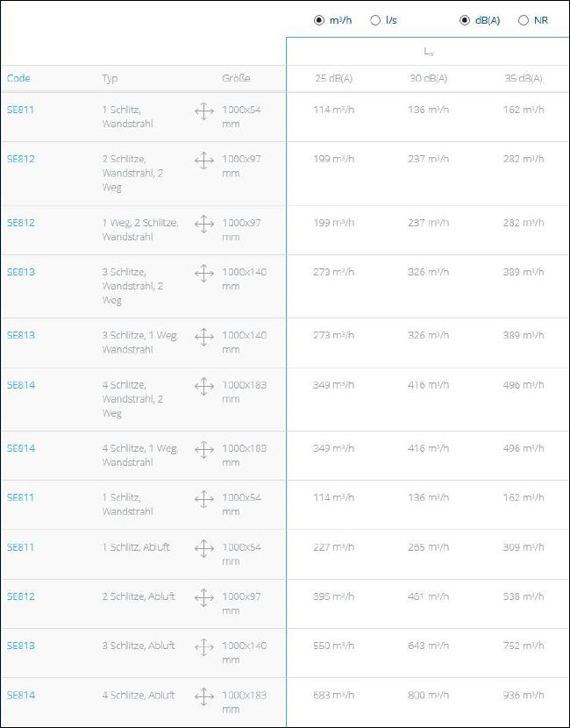Screen dimensions: 570x728
Task: Click the dimension icon beside 2 Schlitze, Abluft
Action: point(204,598)
